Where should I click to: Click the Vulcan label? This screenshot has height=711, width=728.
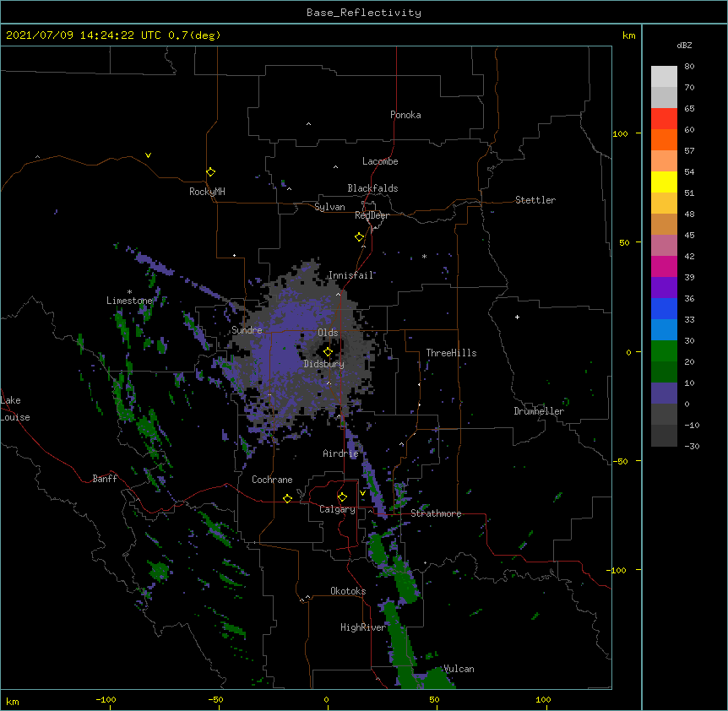coord(459,669)
